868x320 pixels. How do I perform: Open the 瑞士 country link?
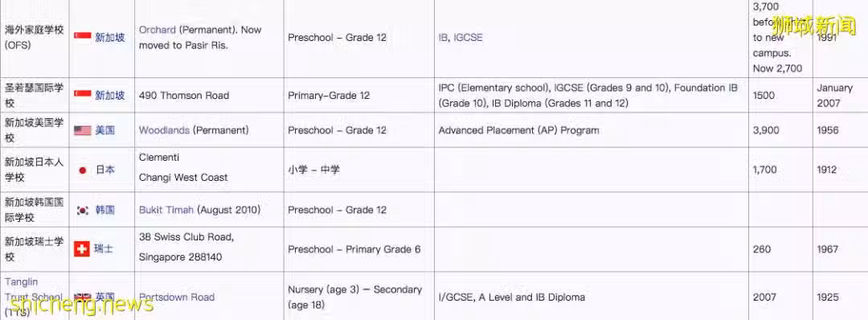[104, 249]
